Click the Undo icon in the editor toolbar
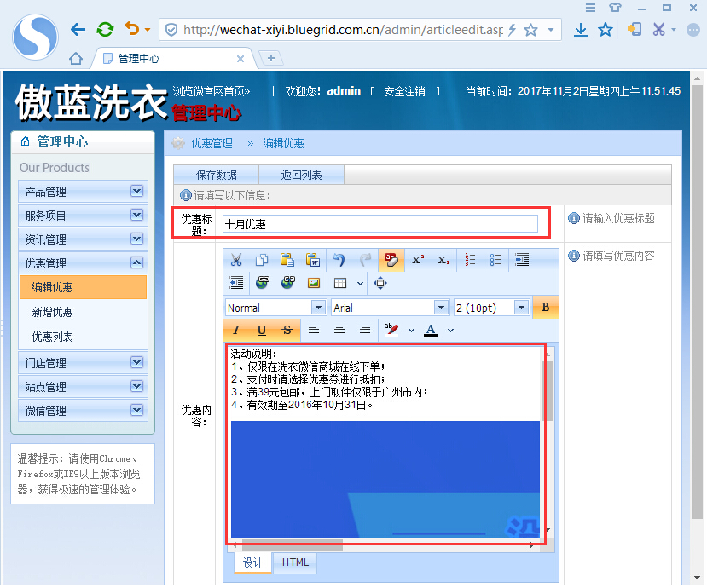Screen dimensions: 707x588 [x=340, y=259]
